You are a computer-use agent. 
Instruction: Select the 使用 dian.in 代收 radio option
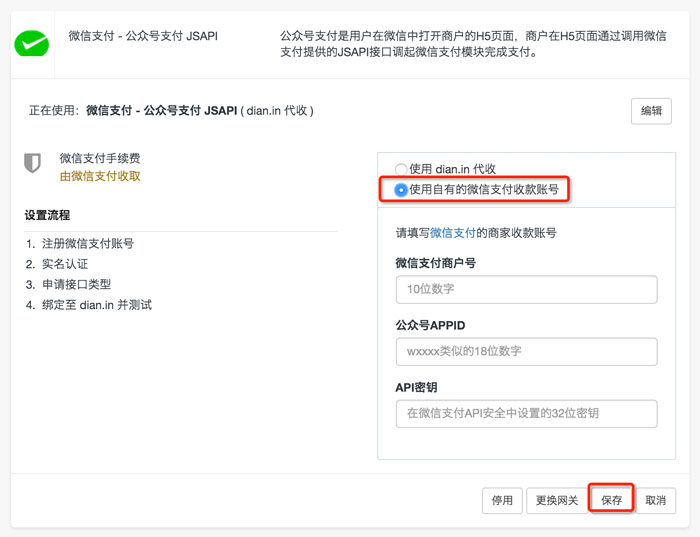400,169
